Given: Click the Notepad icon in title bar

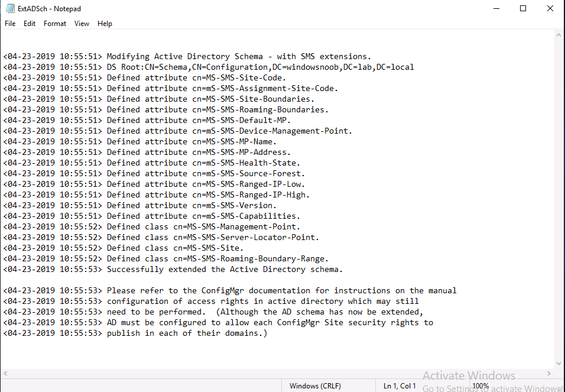Looking at the screenshot, I should click(10, 8).
